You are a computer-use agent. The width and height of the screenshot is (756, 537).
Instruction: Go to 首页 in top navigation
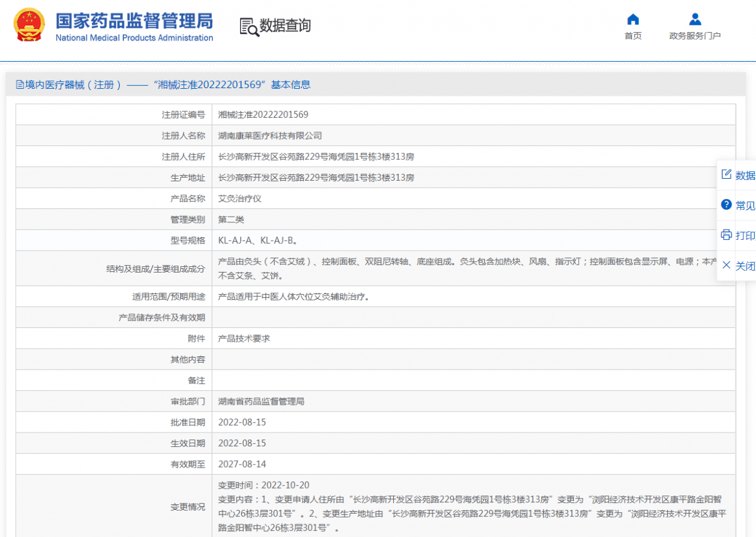(633, 36)
